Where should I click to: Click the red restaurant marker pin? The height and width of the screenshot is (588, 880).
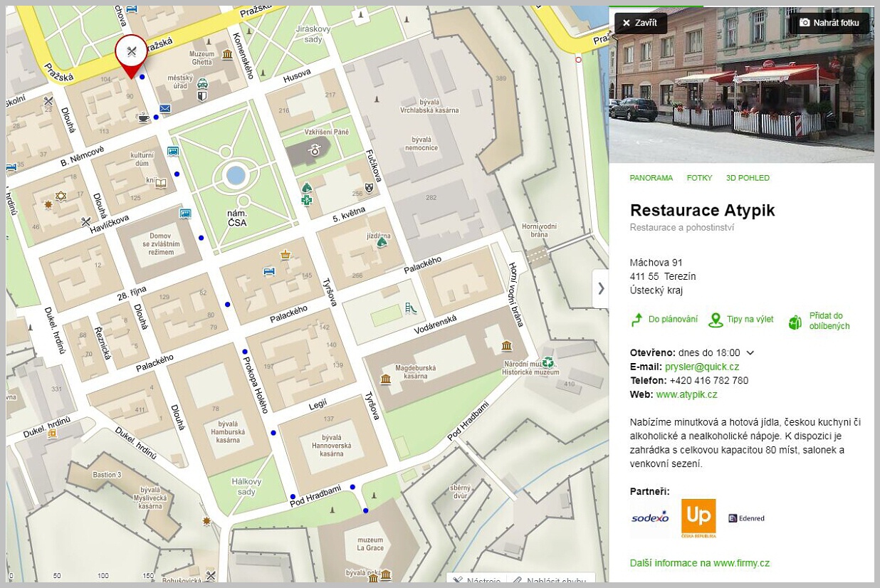pyautogui.click(x=131, y=53)
